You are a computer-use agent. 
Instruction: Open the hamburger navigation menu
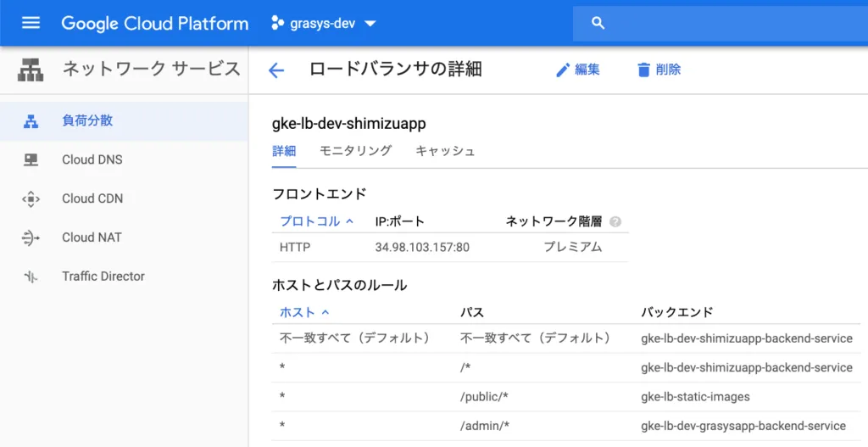tap(31, 23)
